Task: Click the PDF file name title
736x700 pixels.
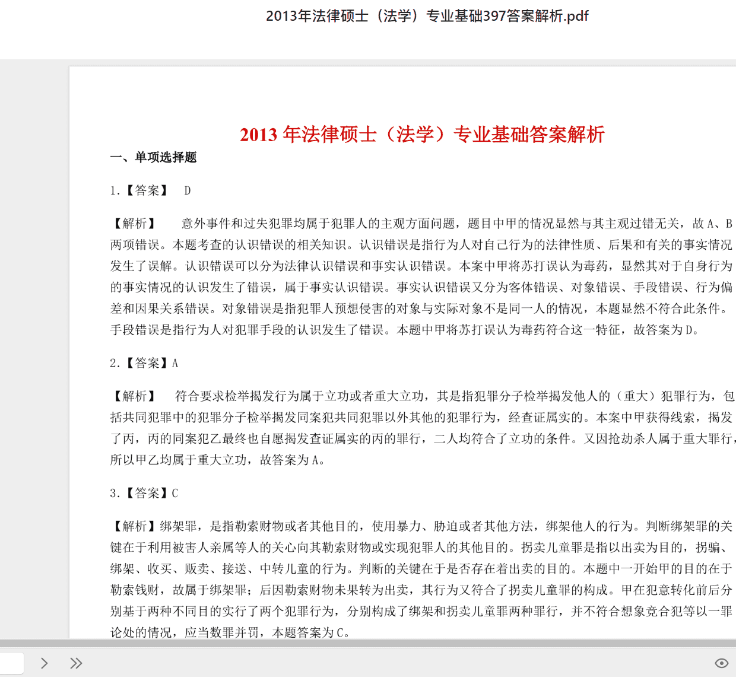Action: pos(427,16)
